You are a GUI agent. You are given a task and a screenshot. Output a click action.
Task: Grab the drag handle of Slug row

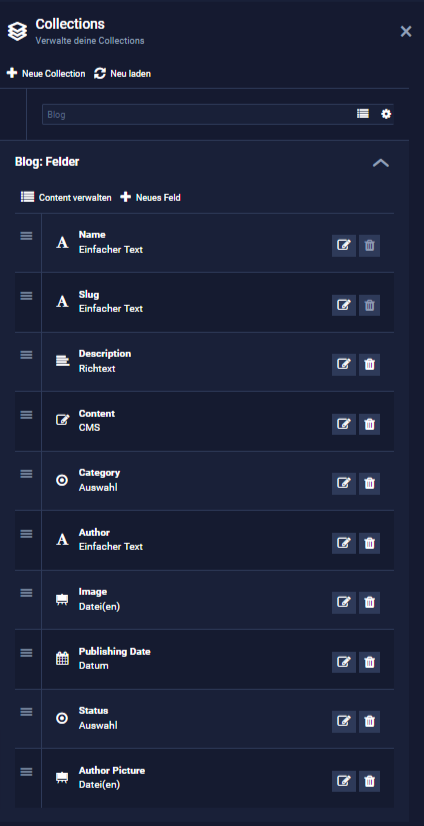(x=26, y=296)
